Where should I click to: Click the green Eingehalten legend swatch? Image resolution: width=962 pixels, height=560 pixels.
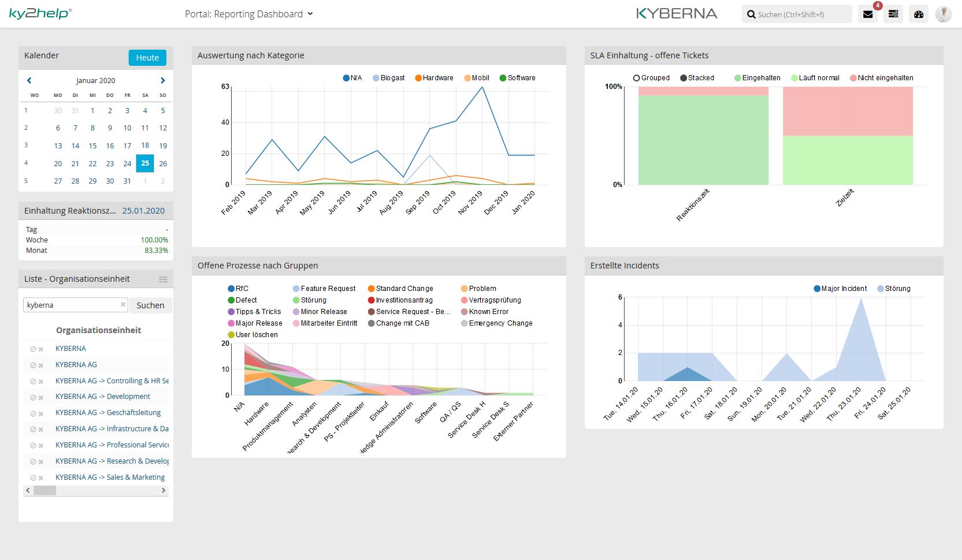(737, 77)
